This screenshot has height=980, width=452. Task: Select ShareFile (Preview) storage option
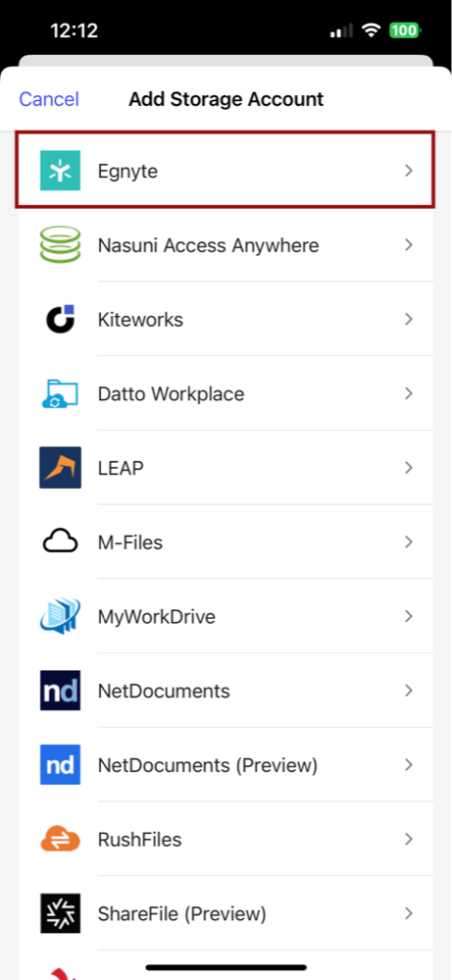click(x=226, y=913)
